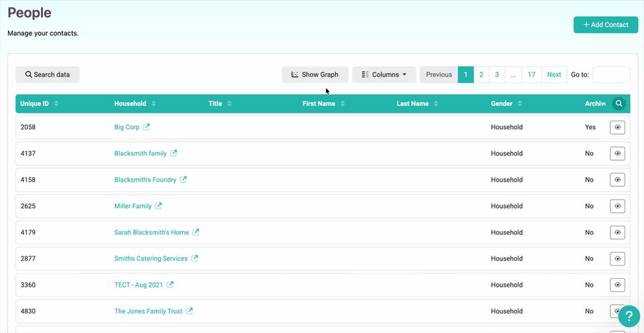The height and width of the screenshot is (333, 644).
Task: Click the Unique ID cell 3360
Action: tap(28, 285)
